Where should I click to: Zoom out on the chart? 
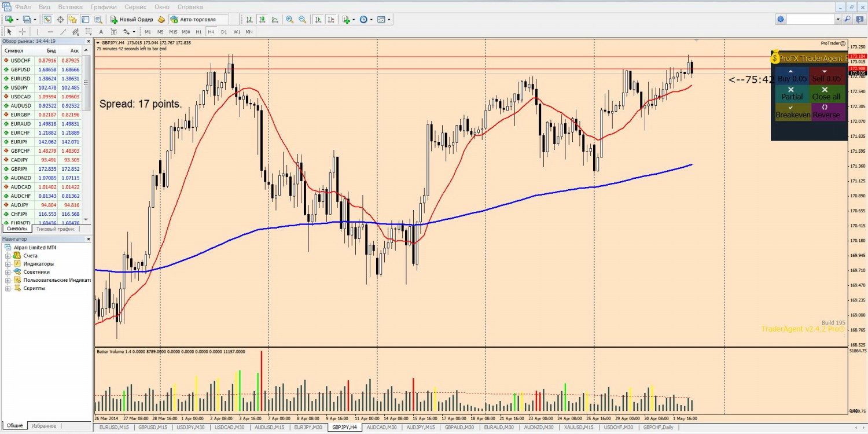(302, 19)
